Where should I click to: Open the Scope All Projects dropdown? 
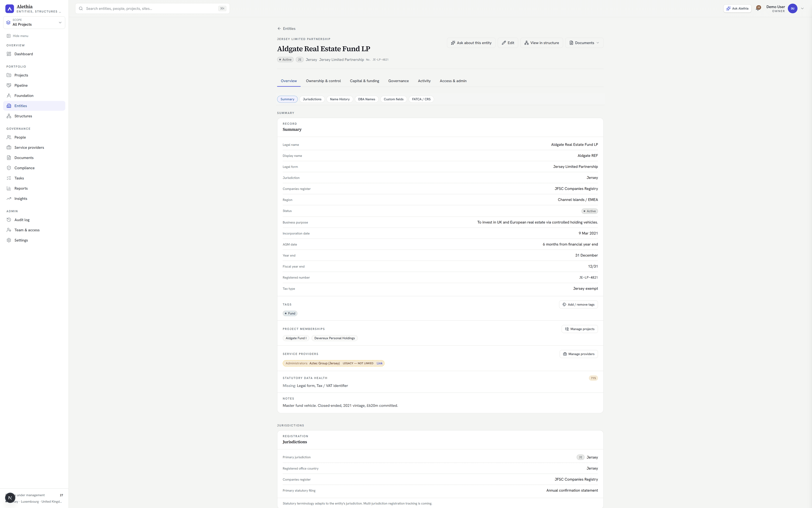pos(34,22)
